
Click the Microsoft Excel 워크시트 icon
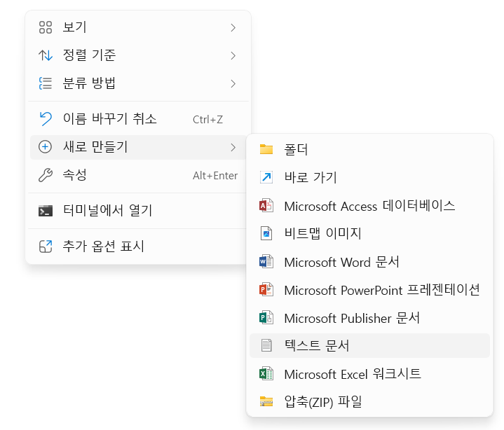266,374
